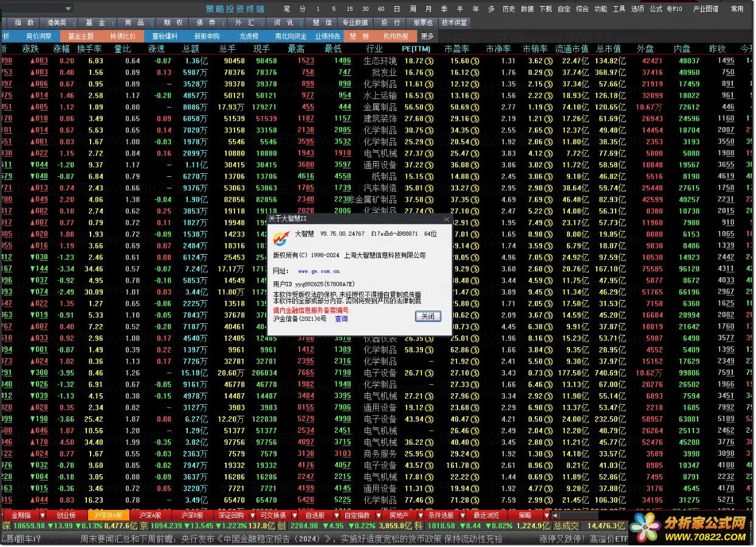Open 专F10 in the top toolbar
756x547 pixels.
[675, 9]
